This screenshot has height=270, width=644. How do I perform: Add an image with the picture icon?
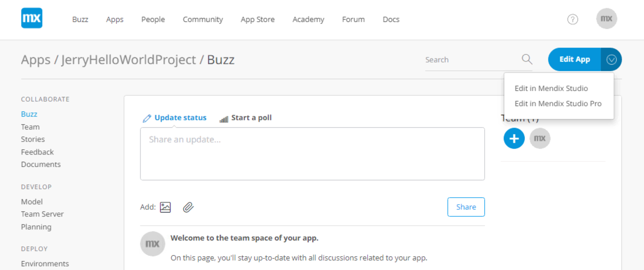click(165, 207)
